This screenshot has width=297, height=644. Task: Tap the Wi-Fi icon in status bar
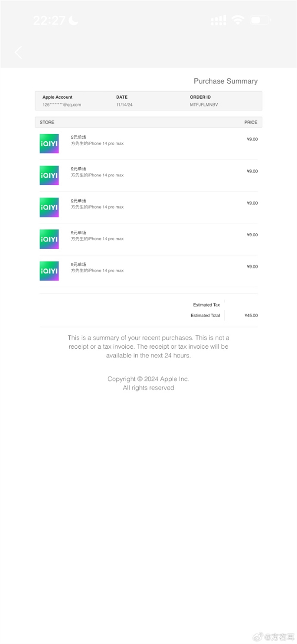tap(238, 20)
